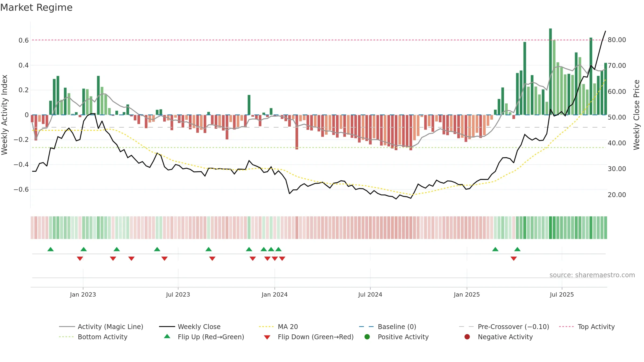
Task: Click the −0.4 activity axis value
Action: point(21,164)
